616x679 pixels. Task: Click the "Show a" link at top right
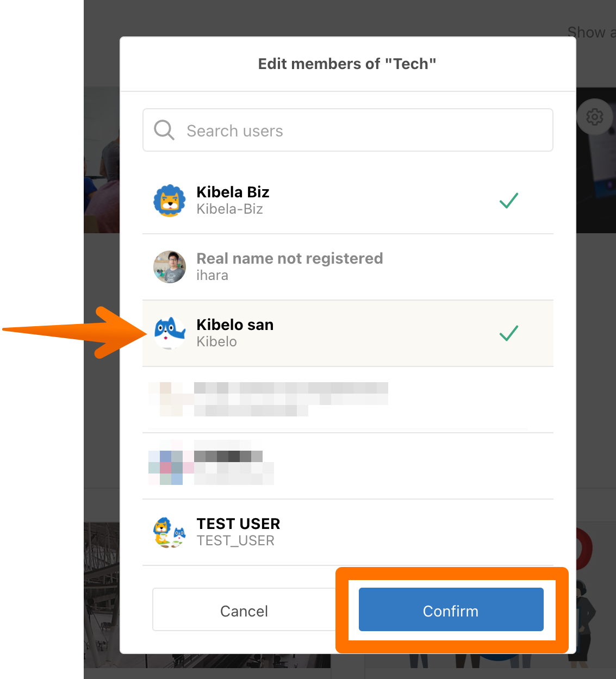coord(590,33)
